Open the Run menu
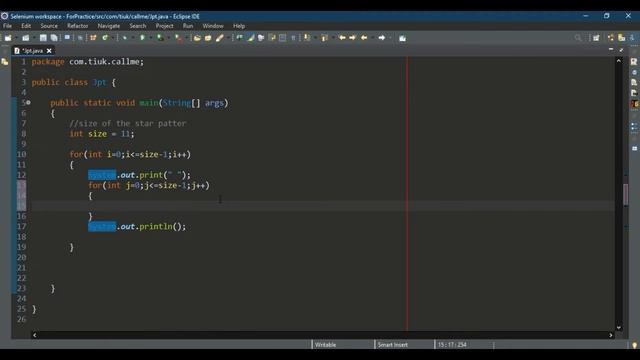Screen dimensions: 640x360 pos(188,26)
